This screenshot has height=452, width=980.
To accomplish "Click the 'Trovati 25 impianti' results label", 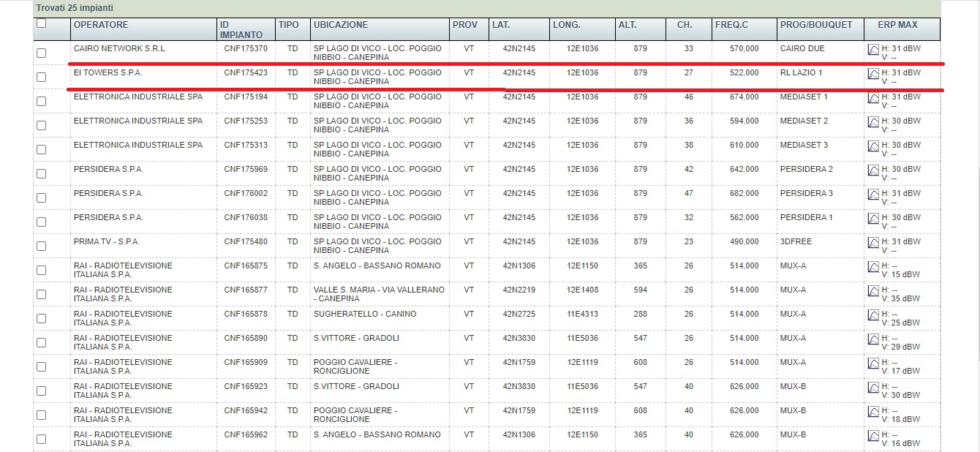I will pyautogui.click(x=75, y=8).
